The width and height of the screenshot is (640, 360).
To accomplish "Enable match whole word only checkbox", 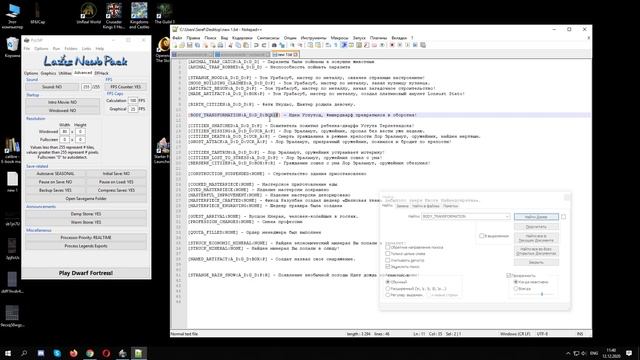I will tap(388, 253).
